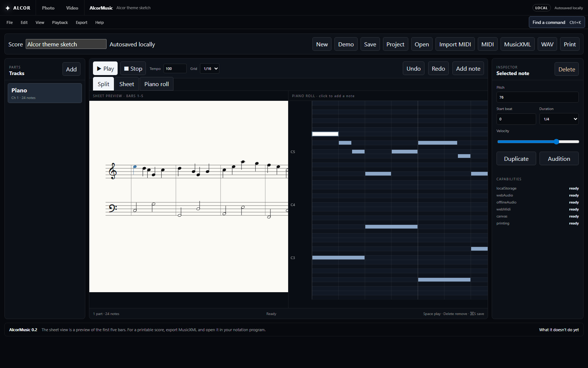Start playback with Play

pos(105,68)
